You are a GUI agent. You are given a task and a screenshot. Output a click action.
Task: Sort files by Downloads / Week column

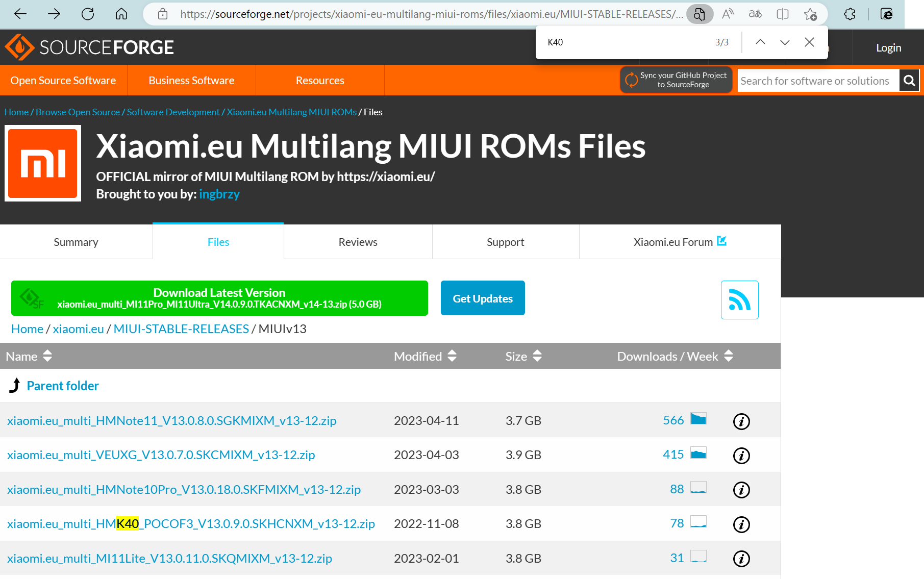coord(675,356)
